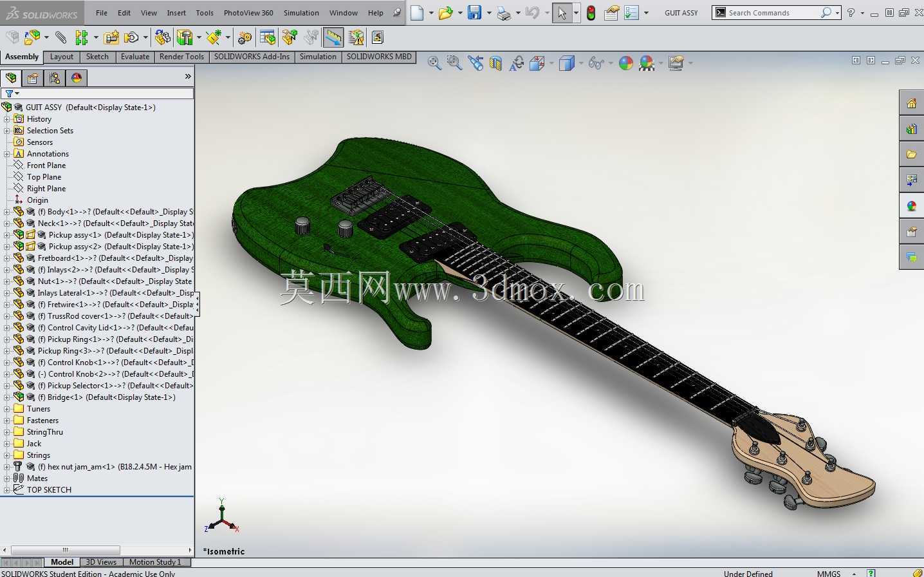Click the Previous View icon
The width and height of the screenshot is (924, 577).
(x=476, y=63)
